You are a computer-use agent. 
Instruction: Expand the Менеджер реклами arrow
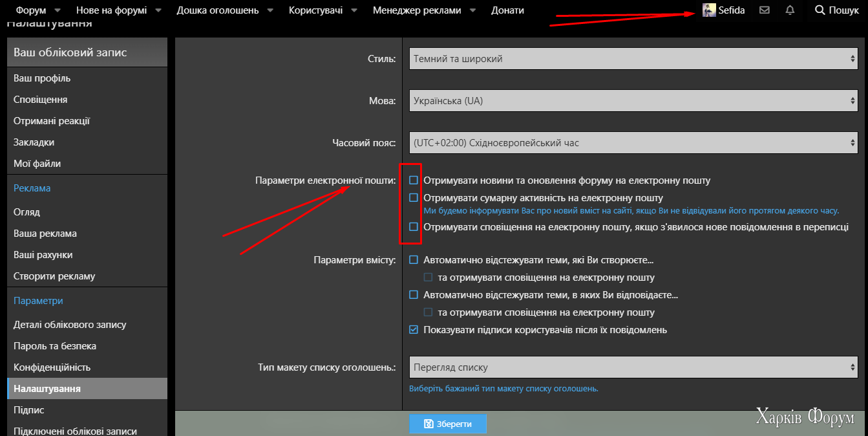[x=472, y=10]
